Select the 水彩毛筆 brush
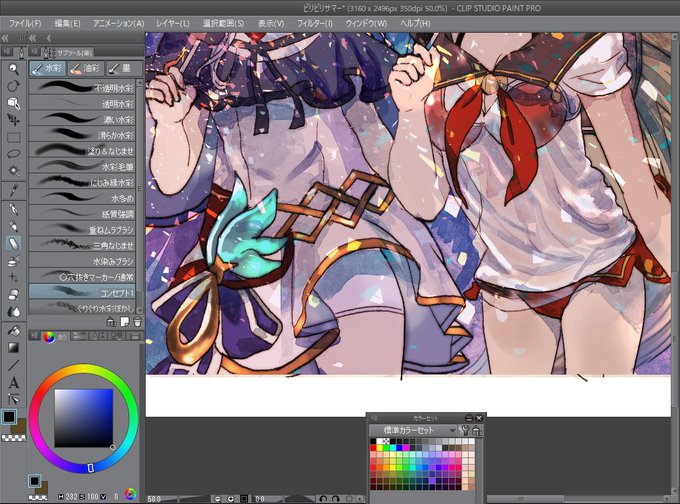Screen dimensions: 680x504 point(82,166)
